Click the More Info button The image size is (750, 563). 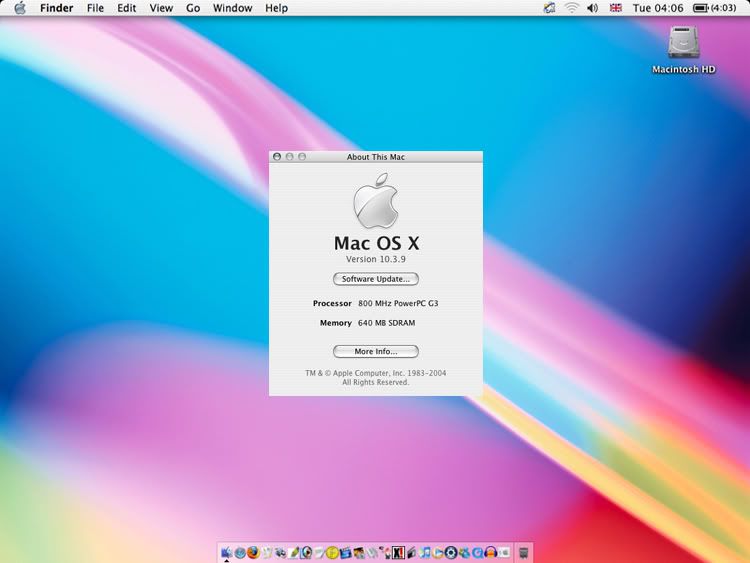[x=376, y=352]
